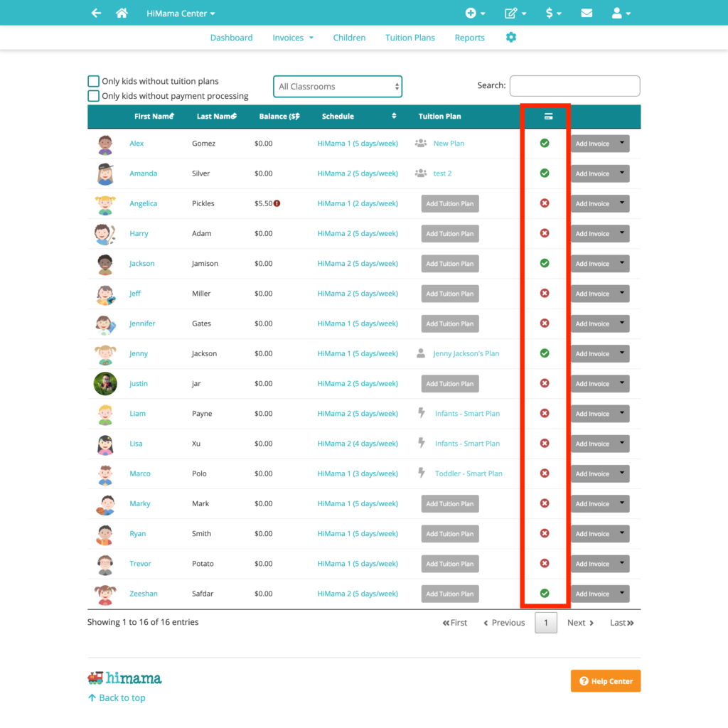Click red payment status for Trevor Potato
Screen dimensions: 728x728
click(545, 563)
